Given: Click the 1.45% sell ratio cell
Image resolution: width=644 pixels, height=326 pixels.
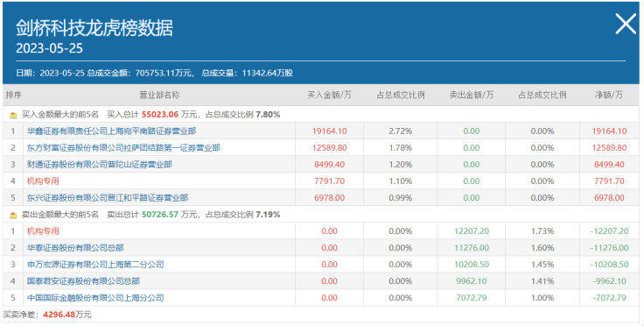Looking at the screenshot, I should click(542, 265).
